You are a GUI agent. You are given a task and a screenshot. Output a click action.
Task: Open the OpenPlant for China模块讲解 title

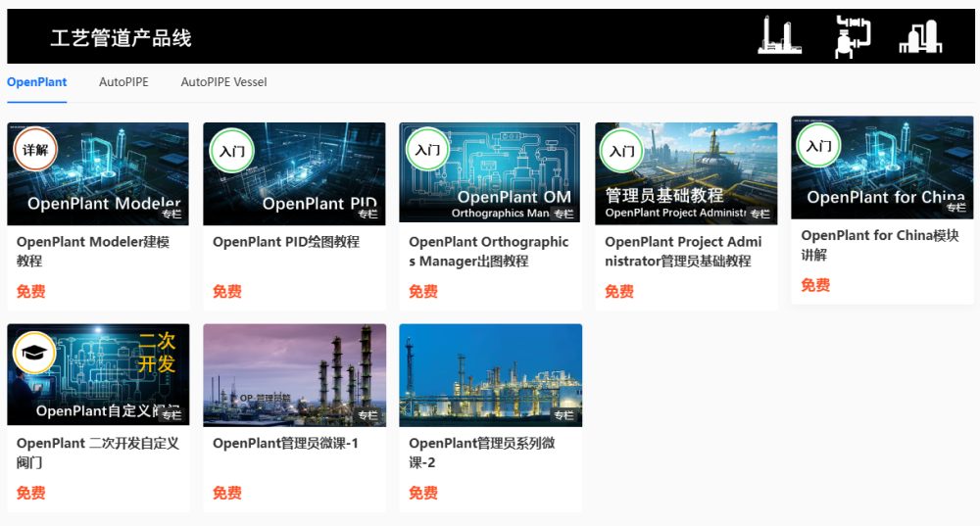point(879,245)
